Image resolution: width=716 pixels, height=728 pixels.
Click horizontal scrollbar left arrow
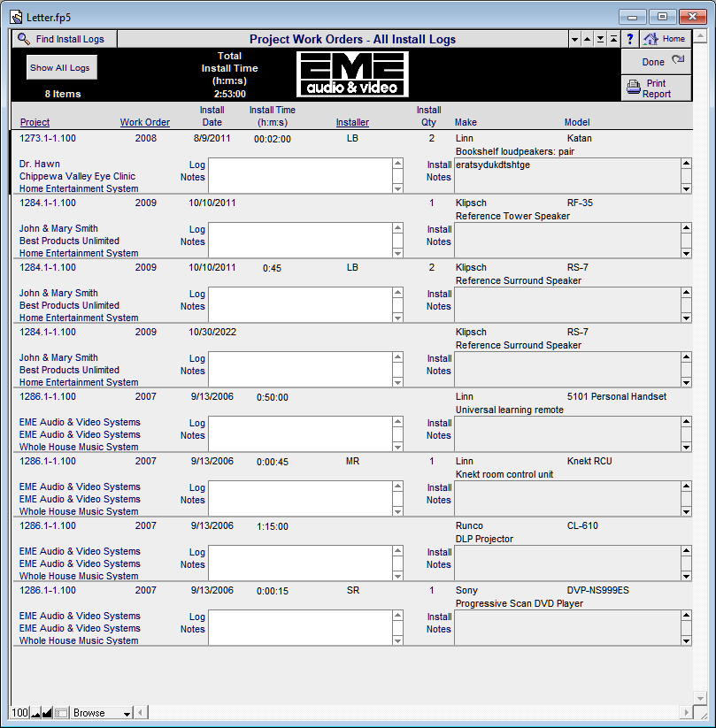coord(141,712)
